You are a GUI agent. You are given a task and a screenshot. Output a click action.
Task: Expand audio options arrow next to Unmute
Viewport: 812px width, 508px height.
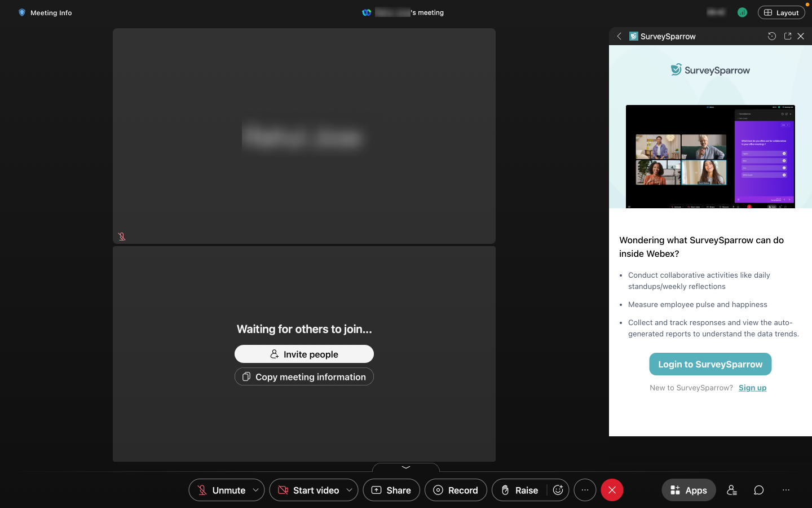click(x=256, y=490)
